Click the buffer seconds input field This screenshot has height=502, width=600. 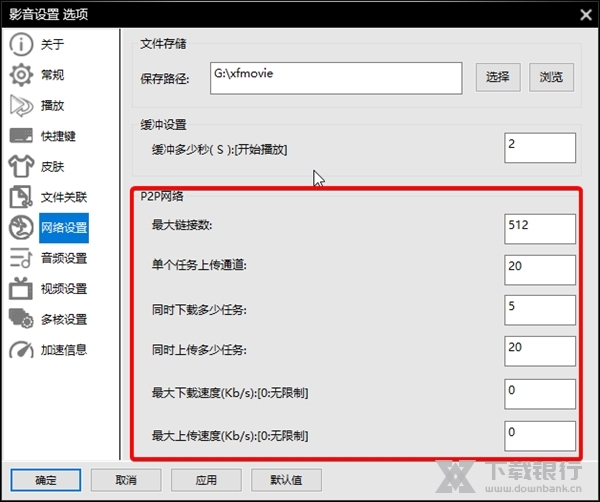click(x=540, y=148)
